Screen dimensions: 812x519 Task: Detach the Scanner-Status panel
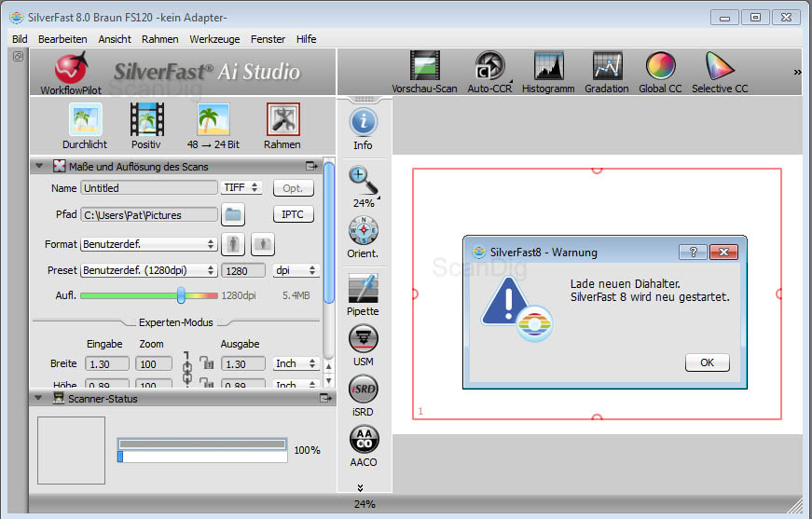tap(325, 398)
